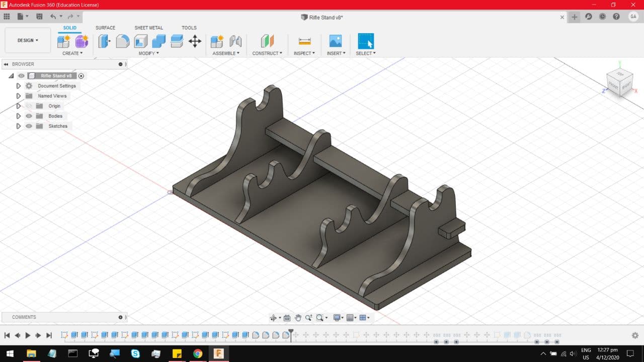Activate the Select tool icon
644x362 pixels.
pos(366,41)
